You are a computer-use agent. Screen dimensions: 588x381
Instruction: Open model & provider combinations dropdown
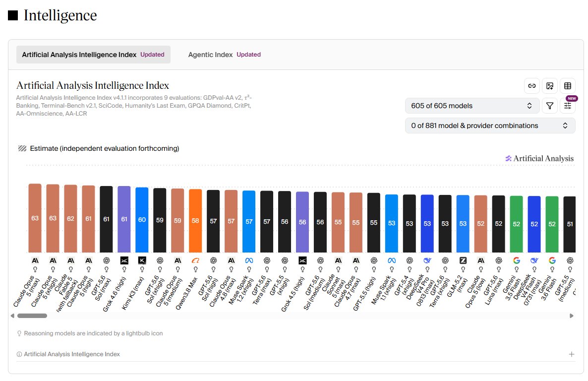click(490, 126)
